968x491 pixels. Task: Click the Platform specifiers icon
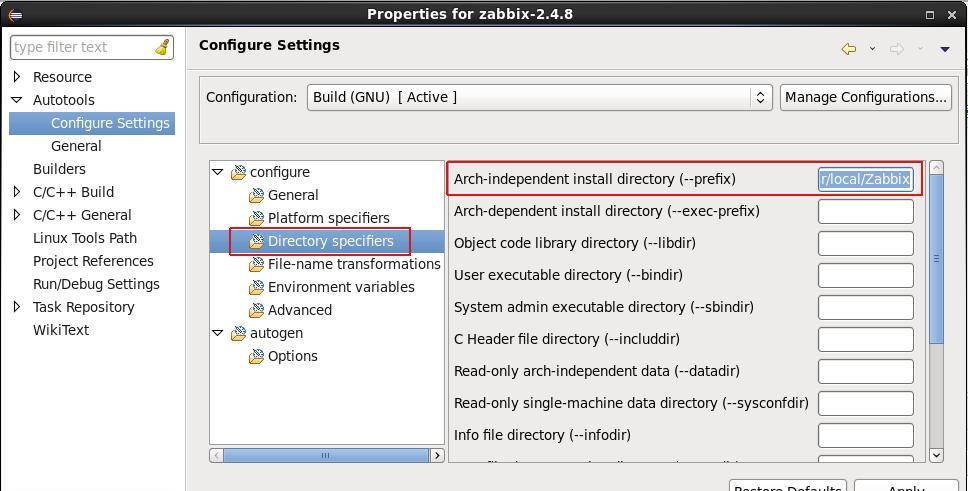256,218
